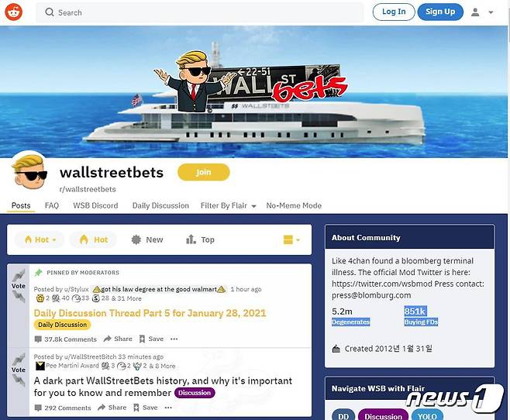Open the card view layout selector

291,240
